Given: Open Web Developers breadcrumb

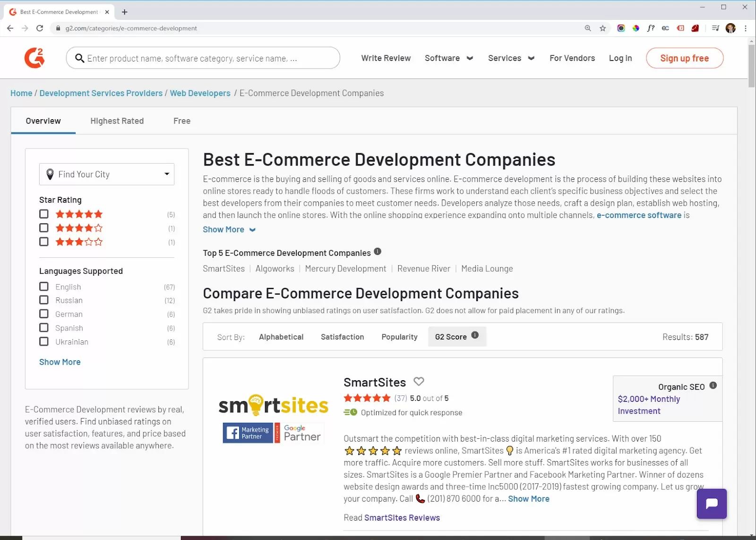Looking at the screenshot, I should pyautogui.click(x=200, y=93).
